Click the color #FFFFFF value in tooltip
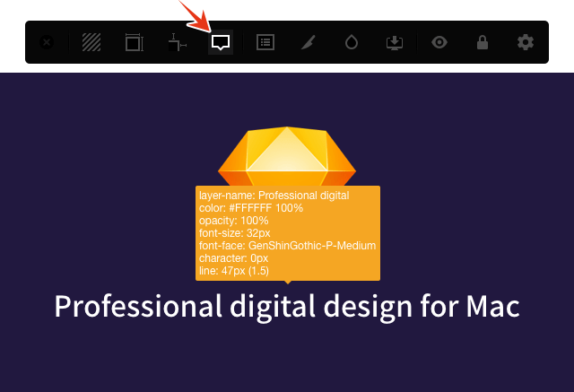 click(250, 207)
